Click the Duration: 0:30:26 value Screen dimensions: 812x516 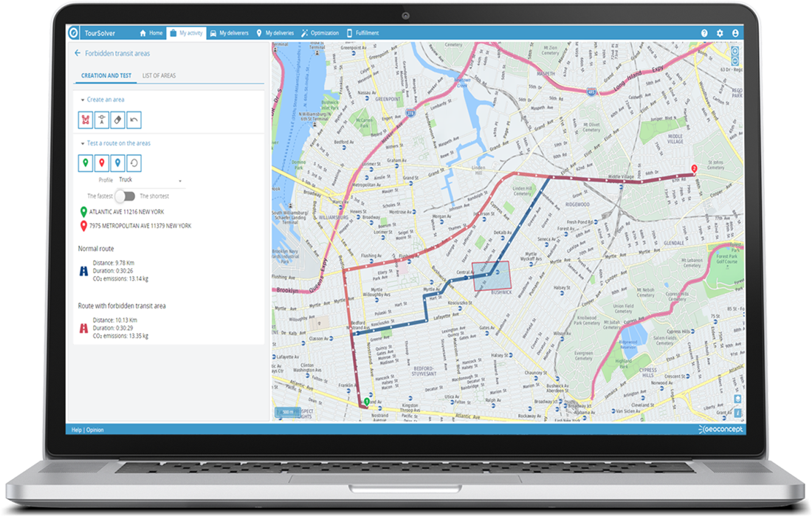(113, 270)
